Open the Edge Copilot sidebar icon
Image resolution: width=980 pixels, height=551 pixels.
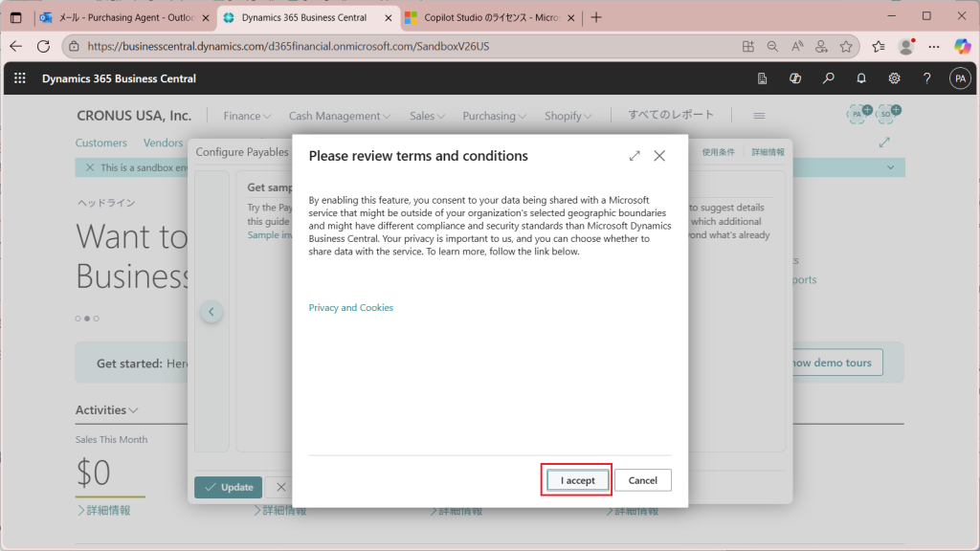pos(963,46)
